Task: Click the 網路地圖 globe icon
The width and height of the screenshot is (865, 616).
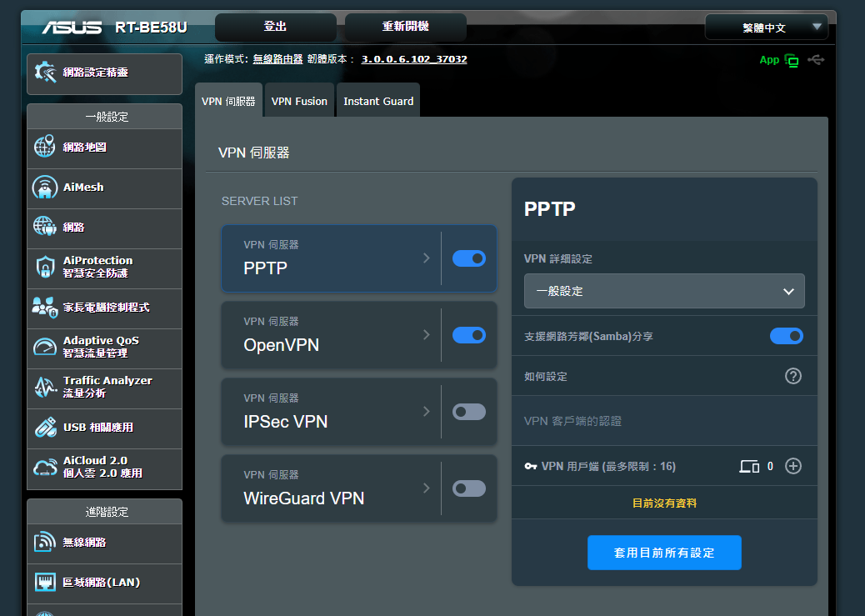Action: point(44,146)
